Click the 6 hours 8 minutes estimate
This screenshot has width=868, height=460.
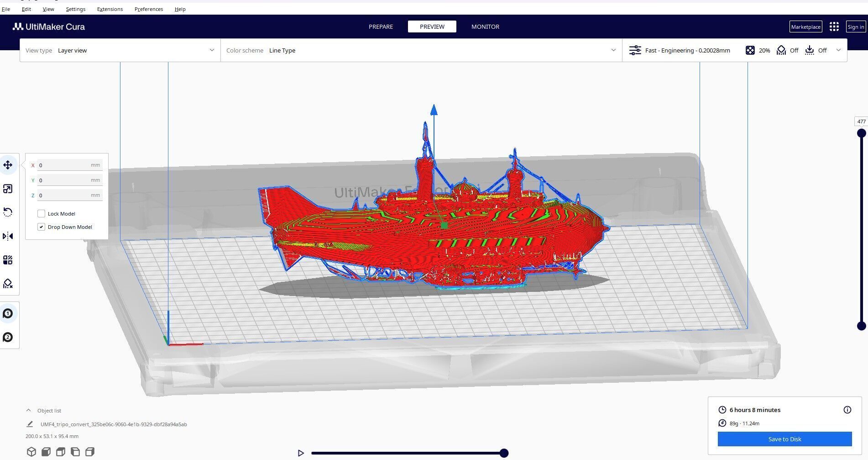pyautogui.click(x=755, y=410)
